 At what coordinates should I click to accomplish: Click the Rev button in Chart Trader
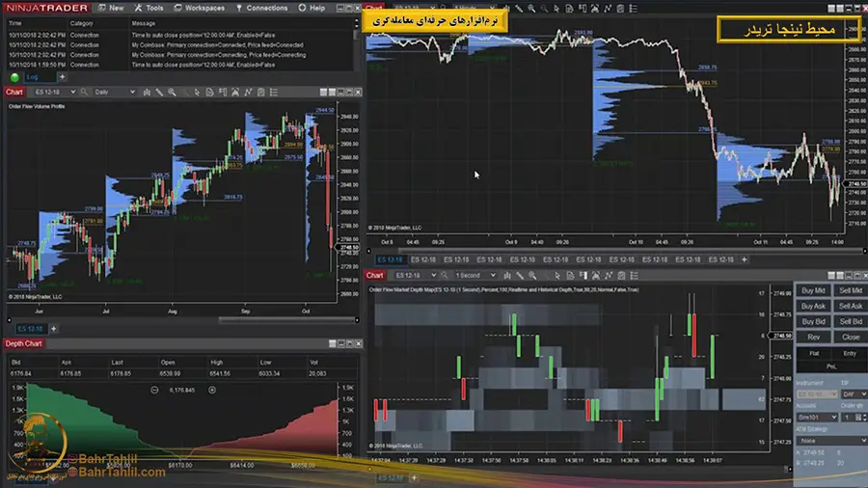click(813, 337)
